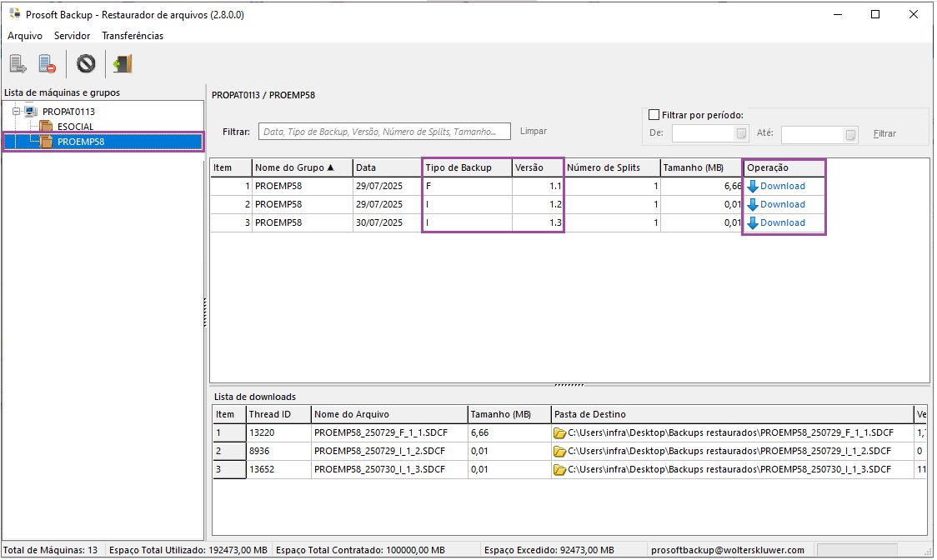The width and height of the screenshot is (937, 560).
Task: Select Thread ID cell 13652
Action: click(x=278, y=470)
